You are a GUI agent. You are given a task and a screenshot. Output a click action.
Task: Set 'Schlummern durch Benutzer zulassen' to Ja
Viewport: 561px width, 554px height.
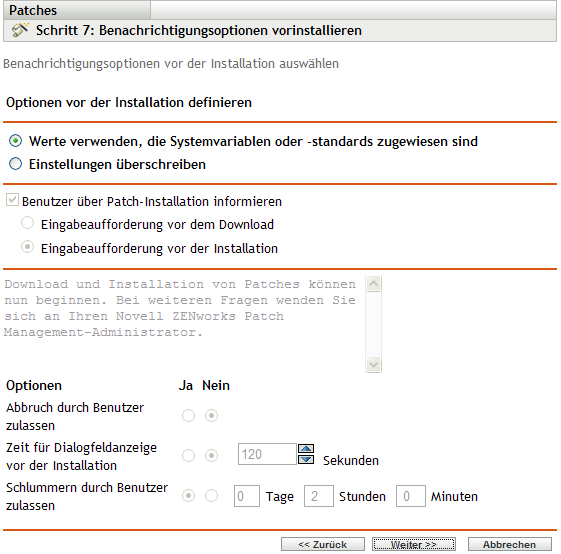pyautogui.click(x=189, y=496)
